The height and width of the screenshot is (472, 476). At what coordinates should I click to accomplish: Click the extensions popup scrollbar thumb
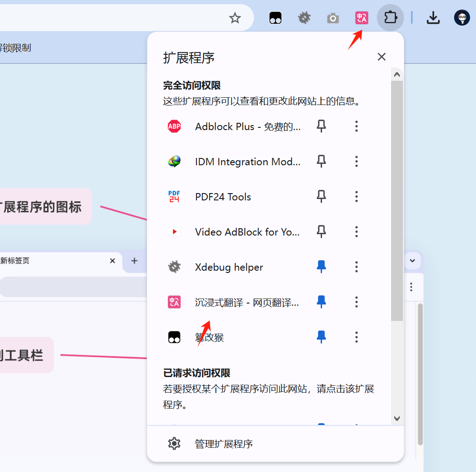click(x=397, y=200)
